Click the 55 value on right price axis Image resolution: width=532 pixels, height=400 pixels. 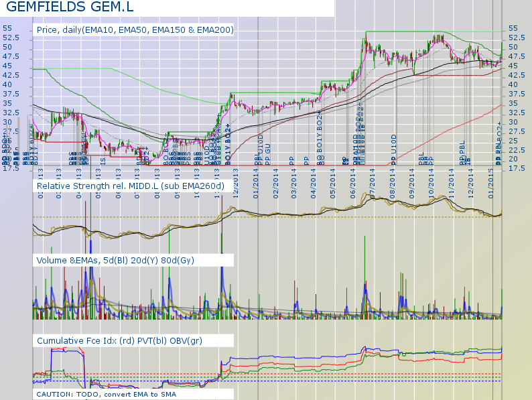pos(513,29)
